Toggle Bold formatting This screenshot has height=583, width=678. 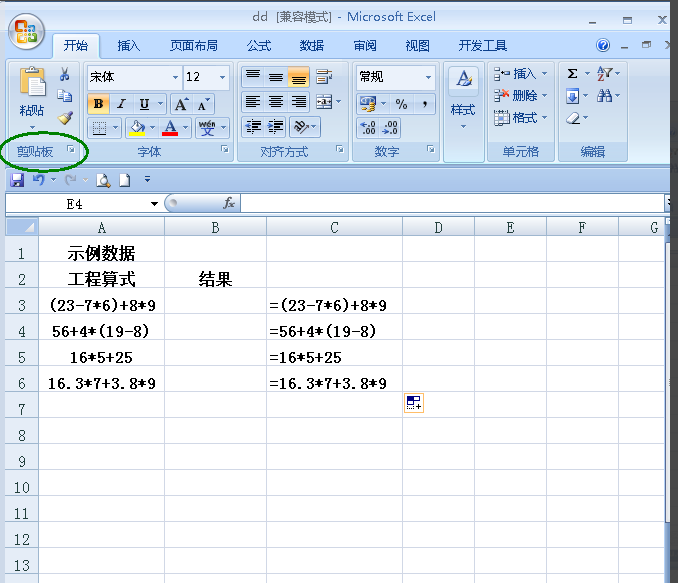tap(98, 104)
